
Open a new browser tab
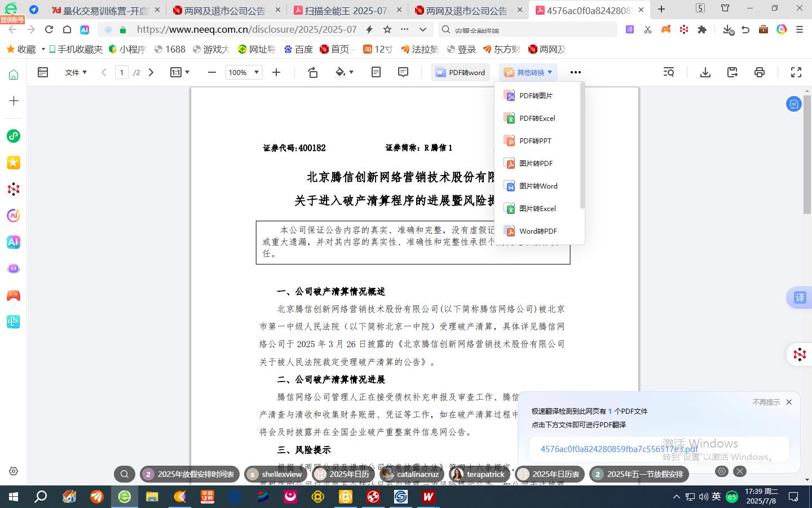pos(661,9)
